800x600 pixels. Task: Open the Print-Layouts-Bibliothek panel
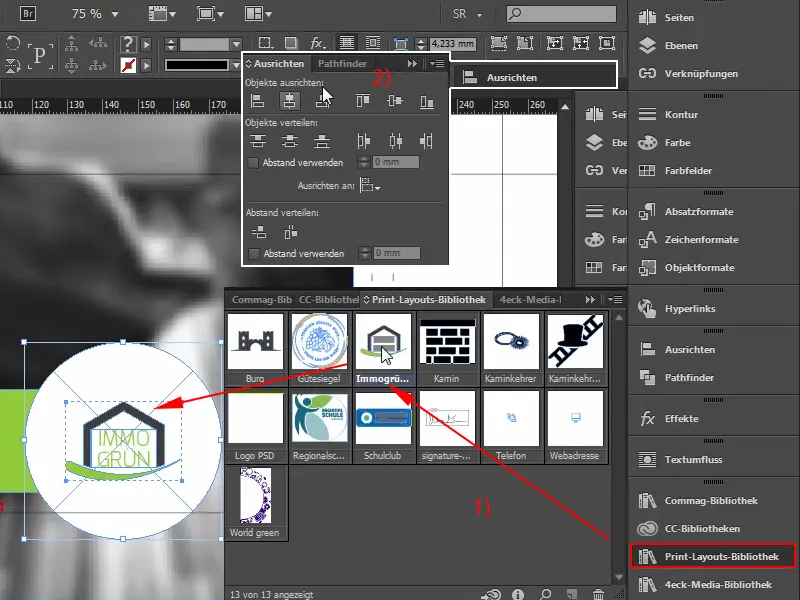tap(713, 557)
